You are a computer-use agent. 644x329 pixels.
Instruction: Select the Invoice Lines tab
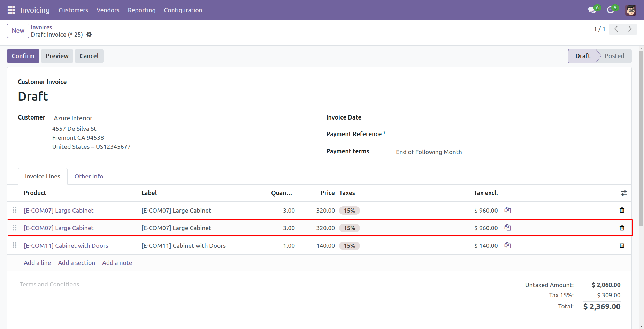point(43,176)
